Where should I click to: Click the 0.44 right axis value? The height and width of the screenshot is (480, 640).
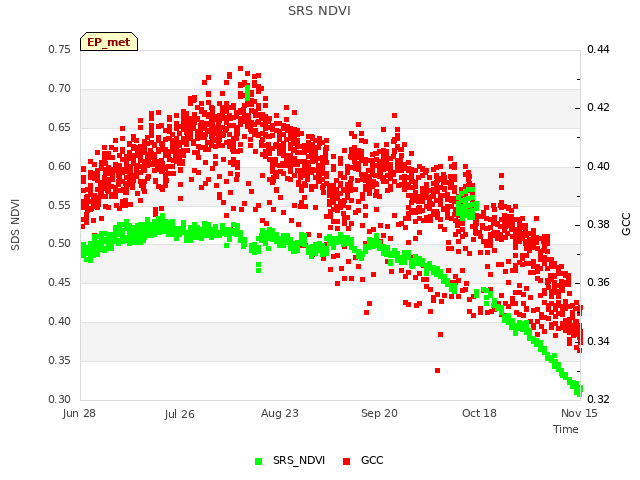pos(598,49)
